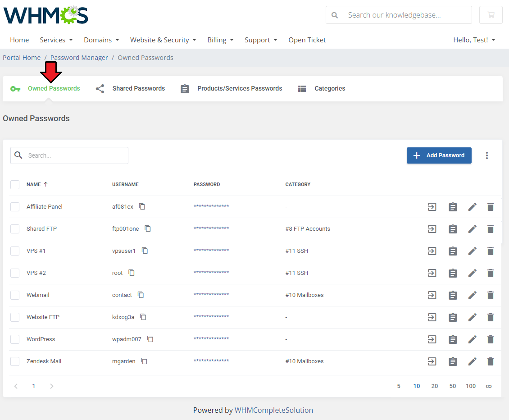Open login arrow icon for VPS #2
This screenshot has width=509, height=420.
tap(432, 273)
